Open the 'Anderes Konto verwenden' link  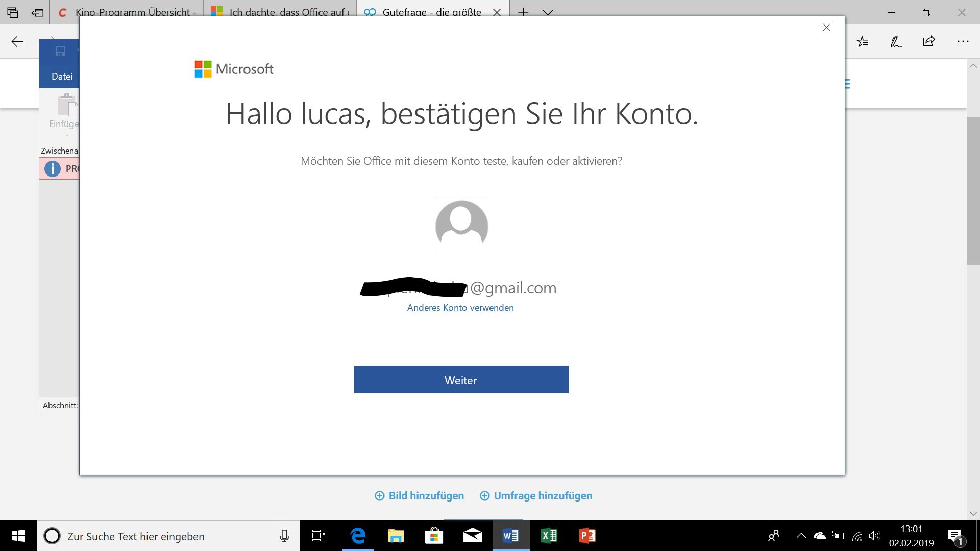460,308
